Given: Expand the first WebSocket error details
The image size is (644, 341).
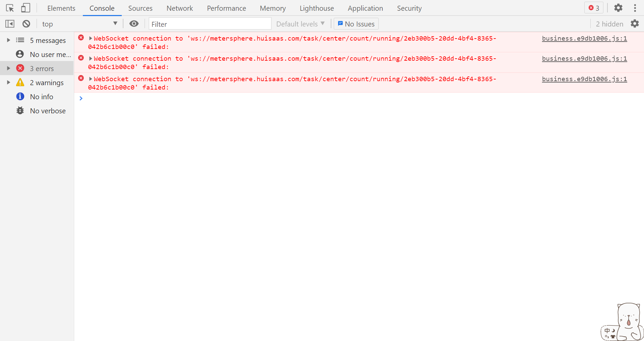Looking at the screenshot, I should [90, 38].
